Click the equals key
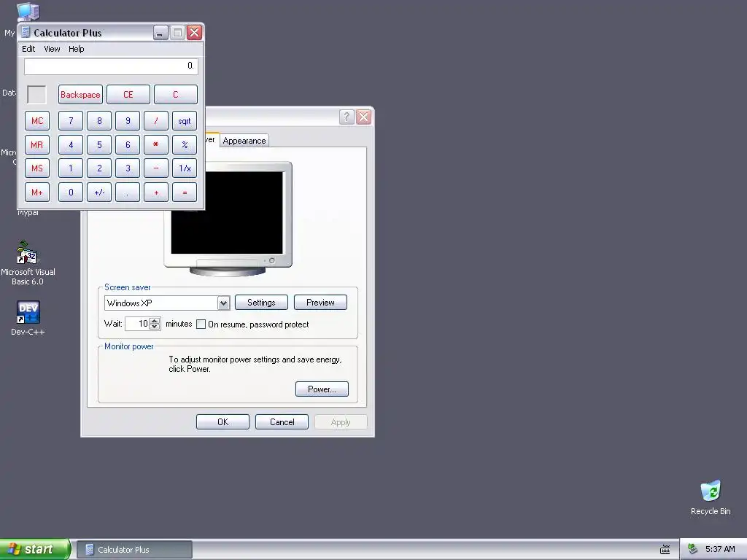Screen dimensions: 747x560 (x=185, y=192)
